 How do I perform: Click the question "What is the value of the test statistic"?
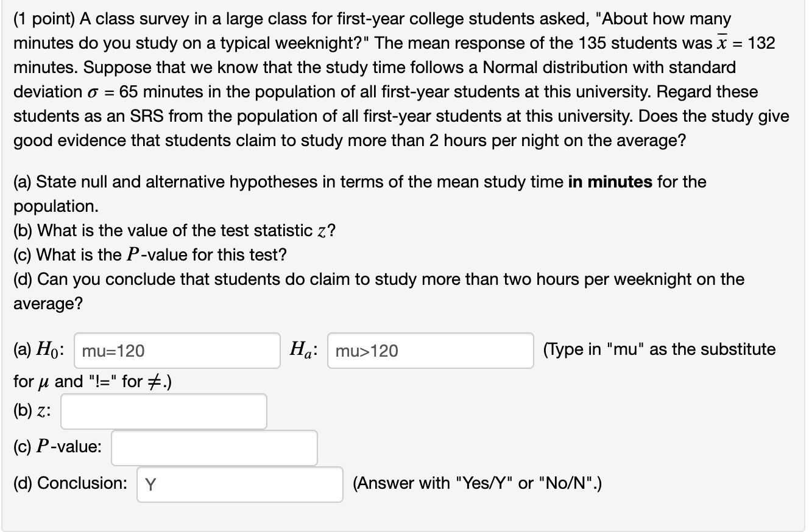coord(183,231)
